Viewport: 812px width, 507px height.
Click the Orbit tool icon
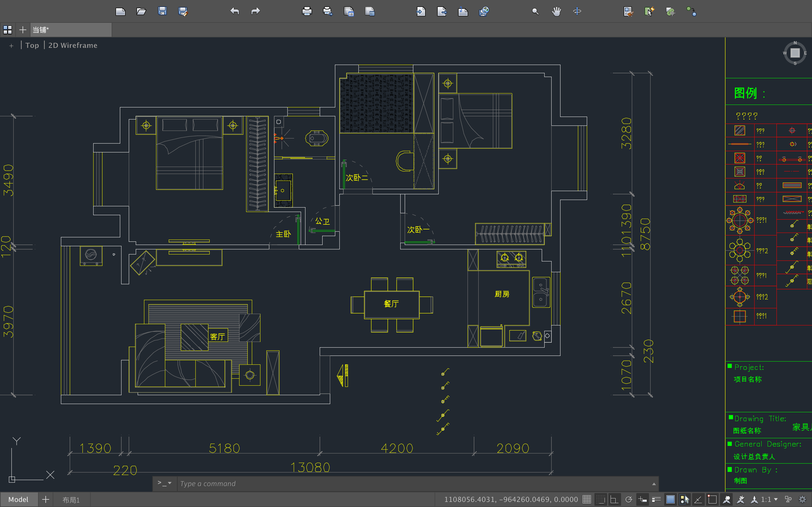tap(577, 11)
